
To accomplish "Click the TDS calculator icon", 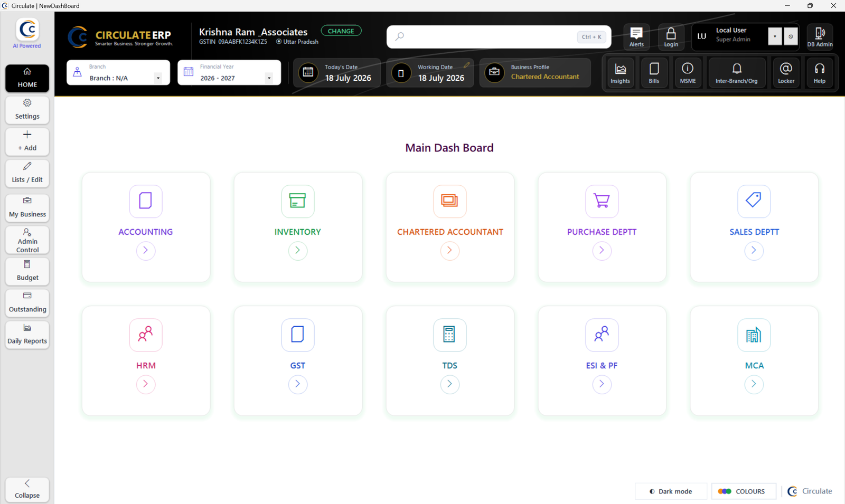I will point(450,335).
